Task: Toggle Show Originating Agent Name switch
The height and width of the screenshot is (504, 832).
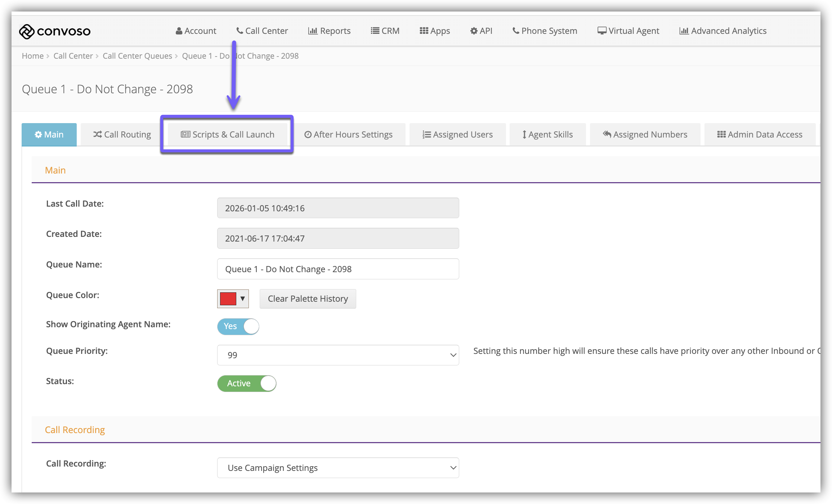Action: click(238, 327)
